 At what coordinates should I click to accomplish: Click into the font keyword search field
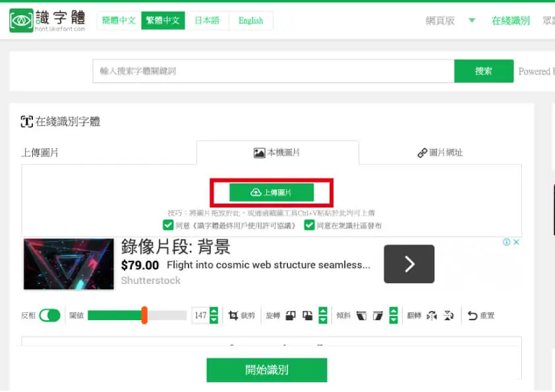[274, 71]
